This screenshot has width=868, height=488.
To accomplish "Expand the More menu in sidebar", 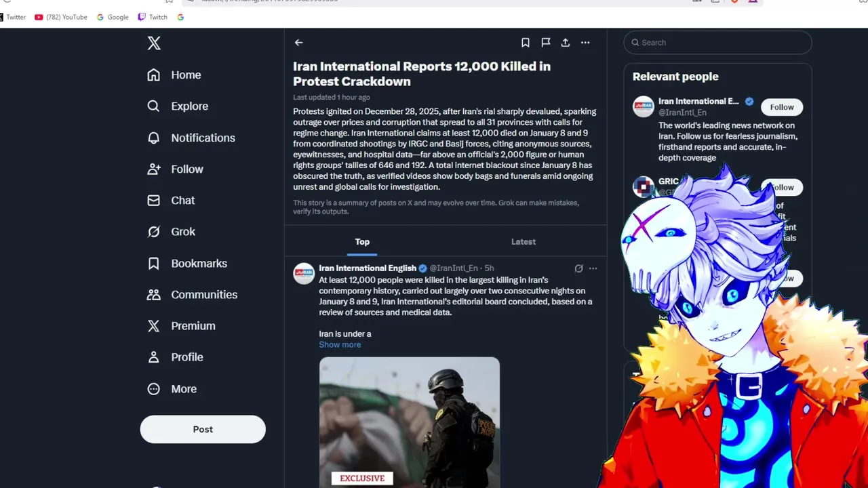I will click(172, 388).
